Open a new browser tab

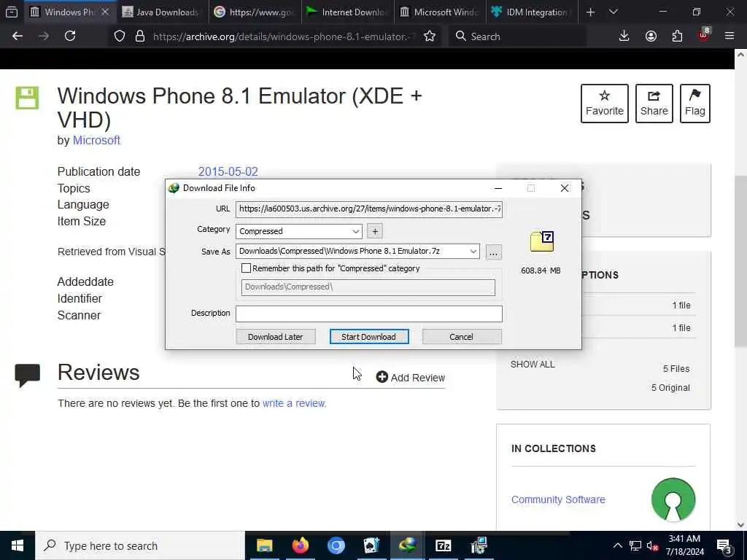(590, 12)
